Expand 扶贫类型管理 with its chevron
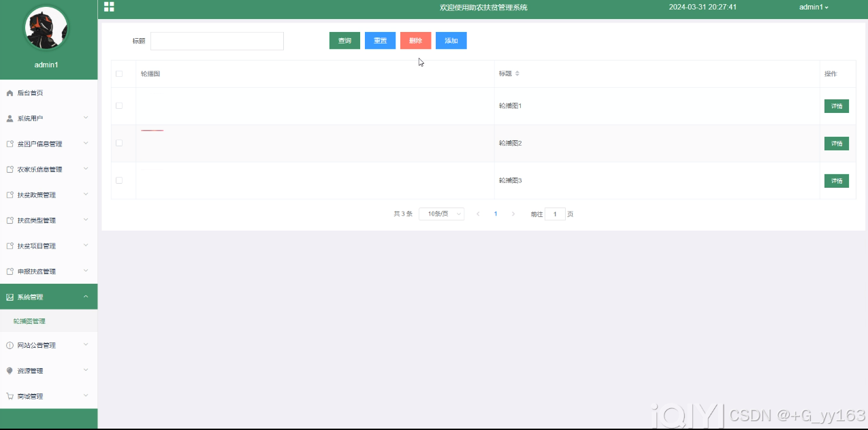The width and height of the screenshot is (868, 430). coord(86,220)
